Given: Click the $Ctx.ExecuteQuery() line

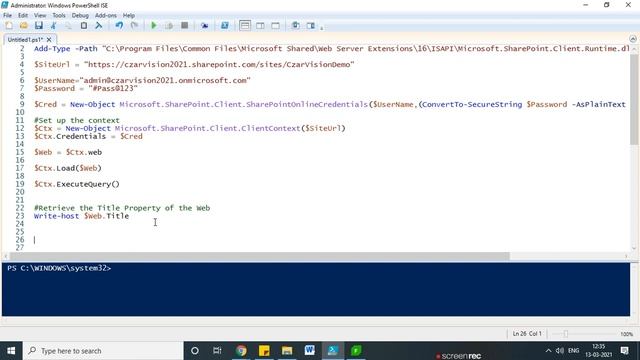Looking at the screenshot, I should (77, 184).
